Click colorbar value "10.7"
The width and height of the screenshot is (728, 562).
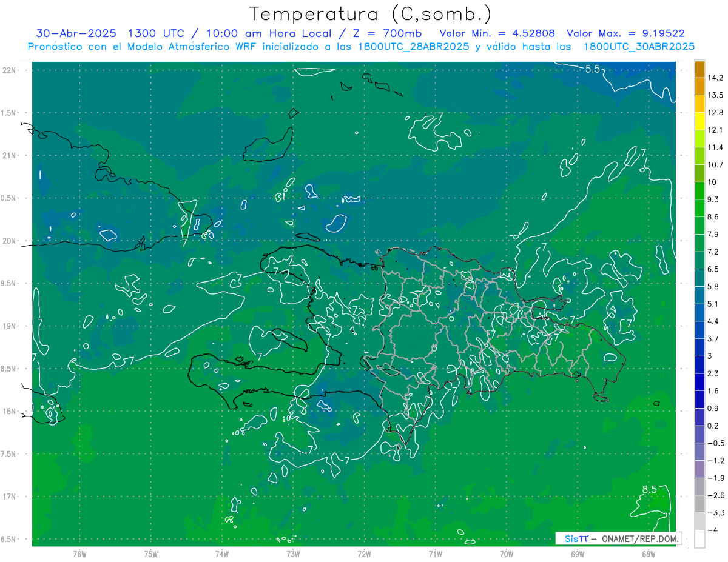coord(716,164)
